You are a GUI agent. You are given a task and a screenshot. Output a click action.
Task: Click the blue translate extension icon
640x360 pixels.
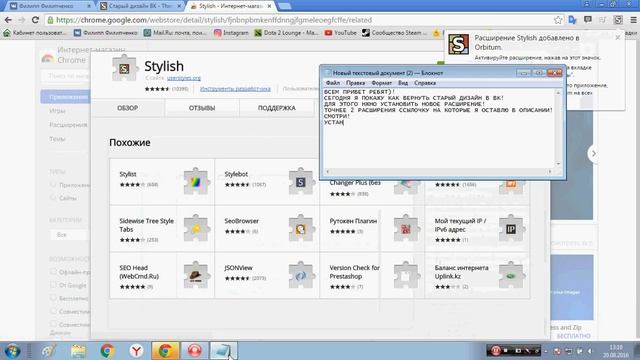click(x=573, y=20)
